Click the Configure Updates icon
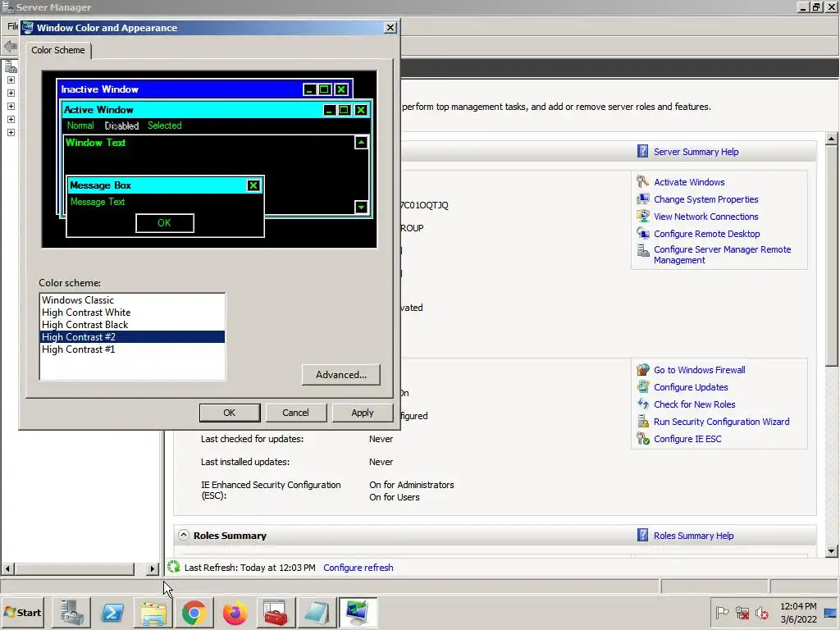This screenshot has height=630, width=840. pyautogui.click(x=642, y=387)
